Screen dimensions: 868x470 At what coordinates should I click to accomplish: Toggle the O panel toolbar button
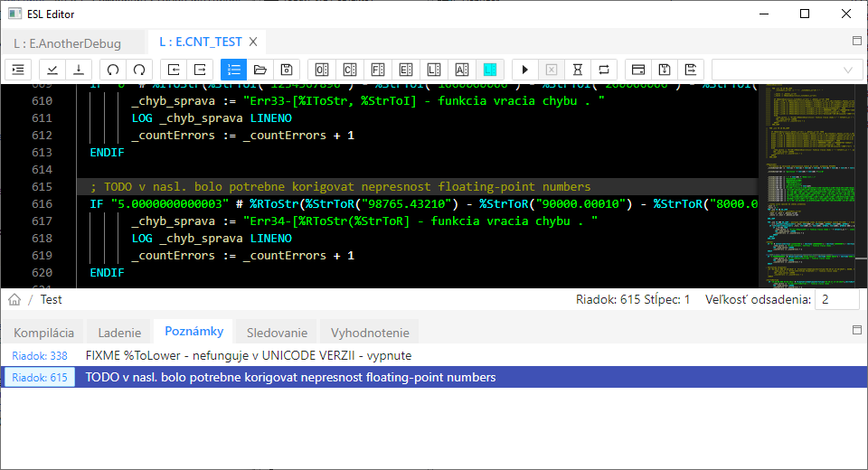[x=321, y=70]
